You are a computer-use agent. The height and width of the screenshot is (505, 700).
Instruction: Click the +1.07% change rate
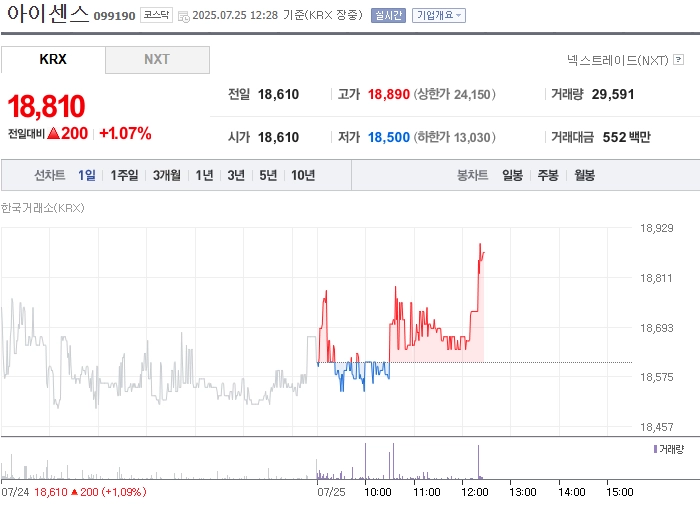pyautogui.click(x=125, y=133)
